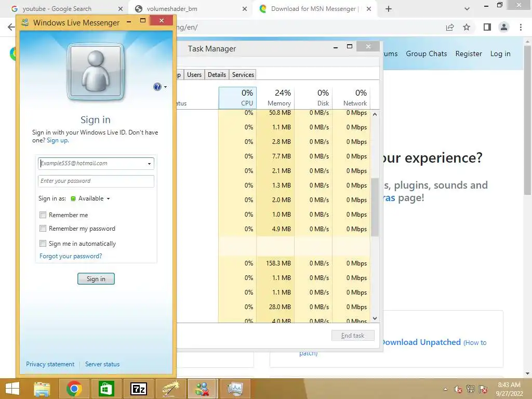The image size is (532, 399).
Task: Sort by the Disk column in Task Manager
Action: click(x=313, y=98)
